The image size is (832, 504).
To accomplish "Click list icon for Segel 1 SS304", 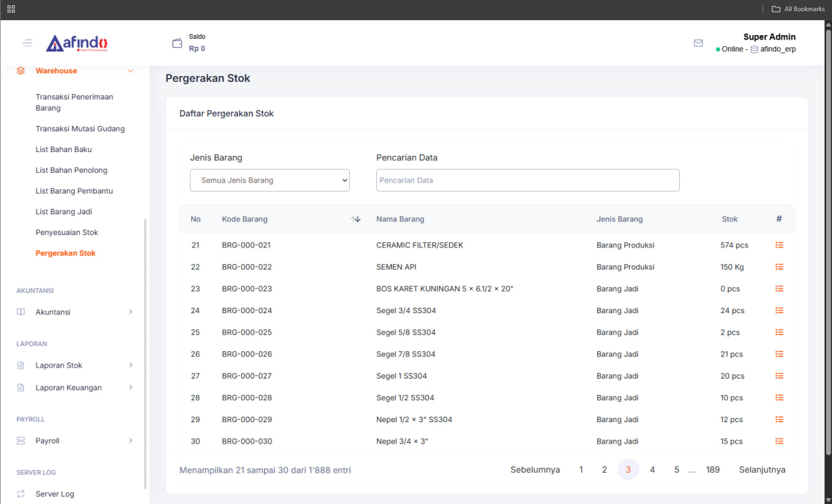I will 779,375.
